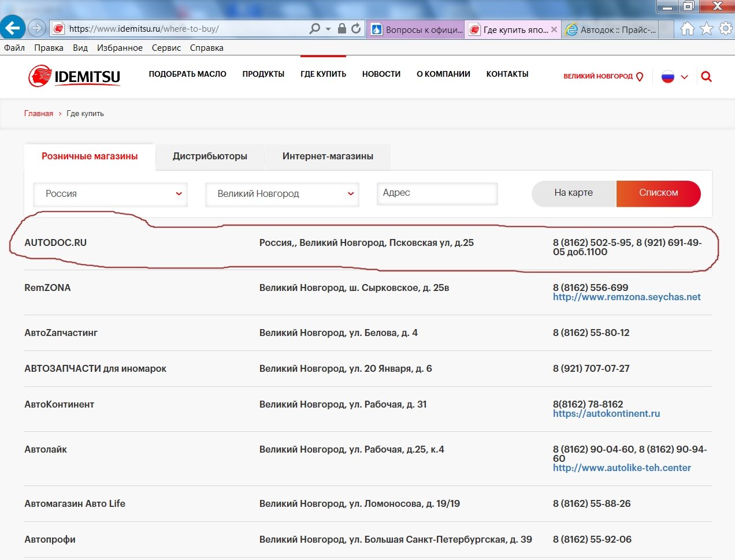Viewport: 735px width, 560px height.
Task: Select the Розничные магазины tab
Action: (x=90, y=156)
